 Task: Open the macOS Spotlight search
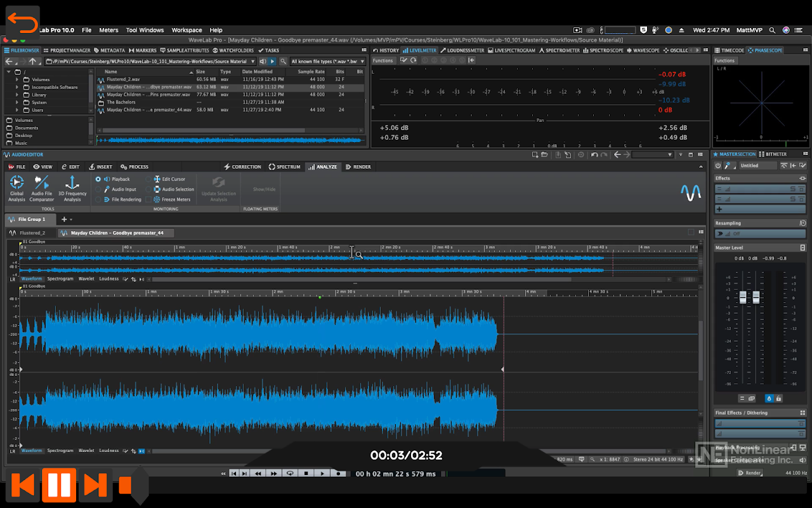[x=772, y=30]
